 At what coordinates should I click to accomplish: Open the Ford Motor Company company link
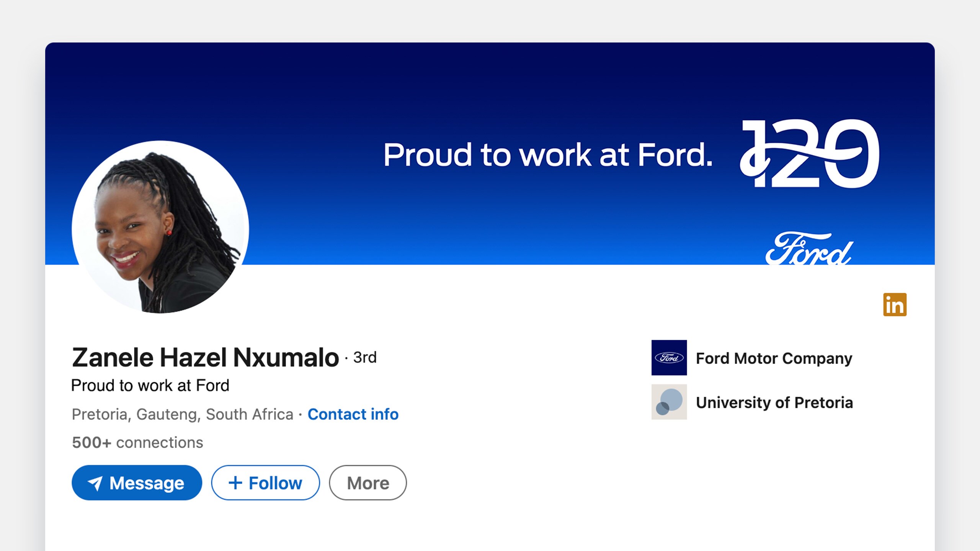(774, 358)
